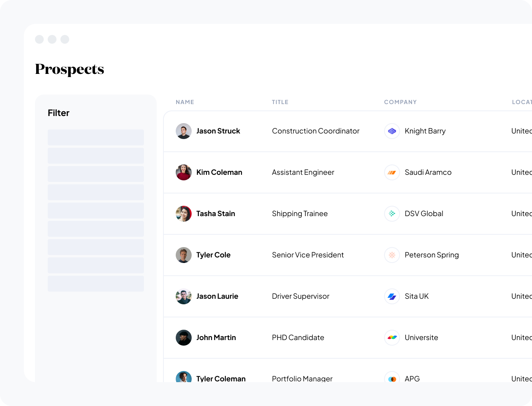Click the Peterson Spring company name
This screenshot has width=532, height=406.
pos(432,255)
